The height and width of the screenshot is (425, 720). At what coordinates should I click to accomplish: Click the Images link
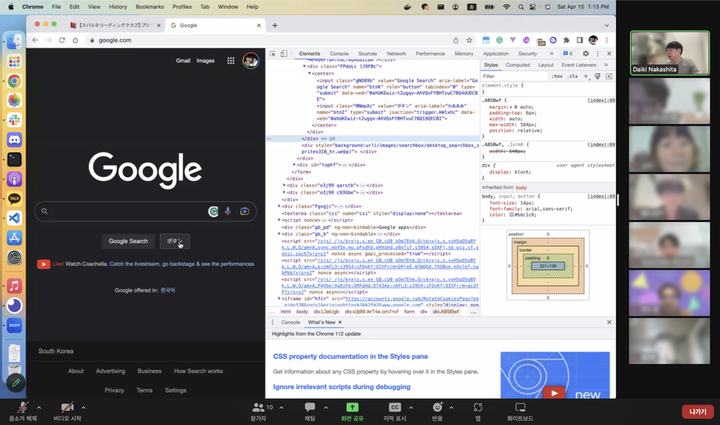205,61
